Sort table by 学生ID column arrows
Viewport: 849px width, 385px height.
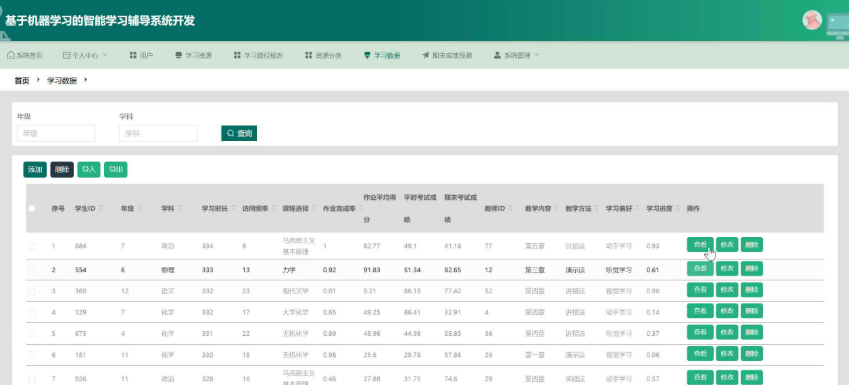pyautogui.click(x=102, y=208)
